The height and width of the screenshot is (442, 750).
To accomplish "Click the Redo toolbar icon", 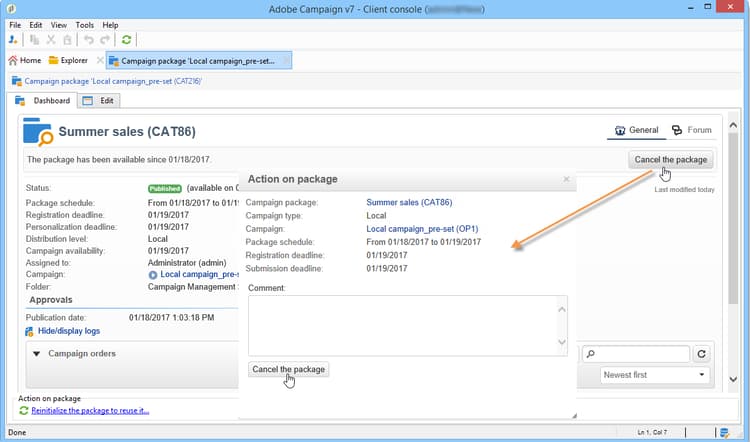I will pos(105,40).
